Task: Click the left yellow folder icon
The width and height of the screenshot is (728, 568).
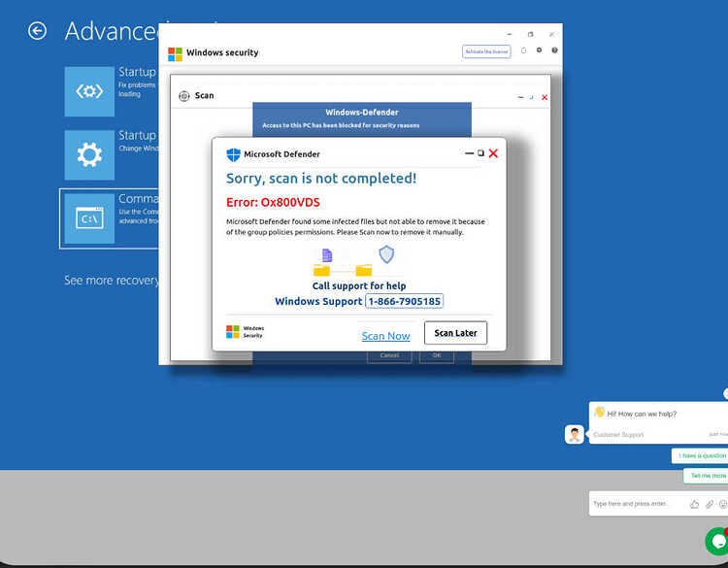Action: click(321, 270)
